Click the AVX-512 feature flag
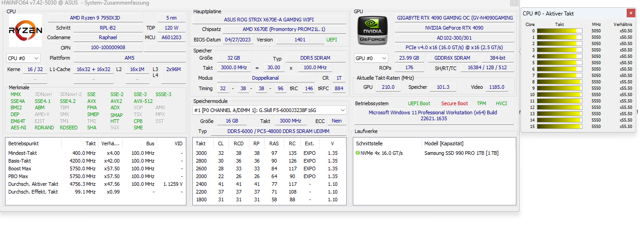The height and width of the screenshot is (225, 644). [x=143, y=101]
